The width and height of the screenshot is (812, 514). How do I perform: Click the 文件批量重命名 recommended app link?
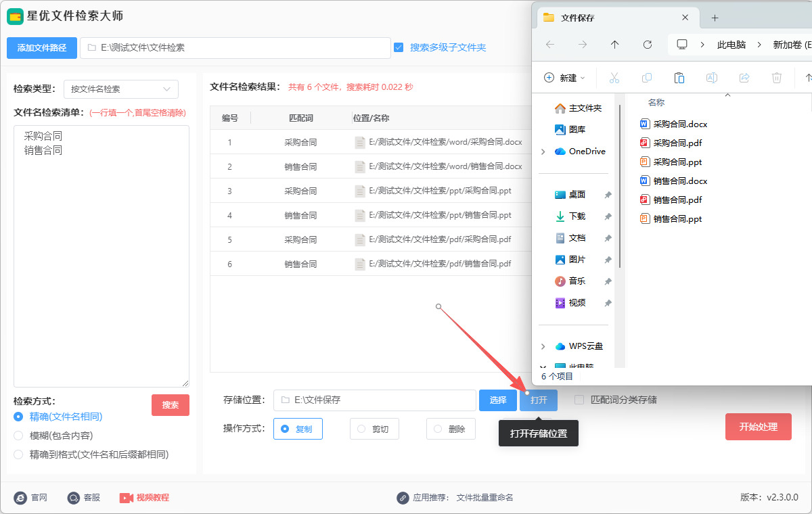(x=485, y=498)
